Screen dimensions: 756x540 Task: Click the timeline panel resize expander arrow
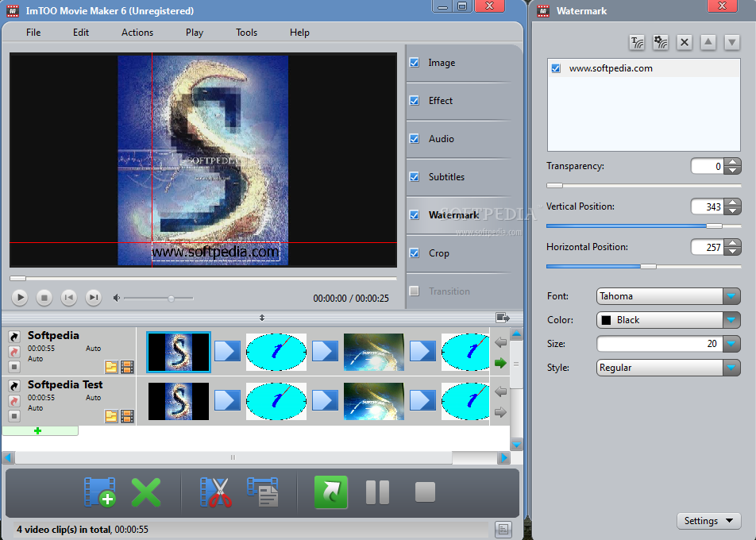click(262, 318)
